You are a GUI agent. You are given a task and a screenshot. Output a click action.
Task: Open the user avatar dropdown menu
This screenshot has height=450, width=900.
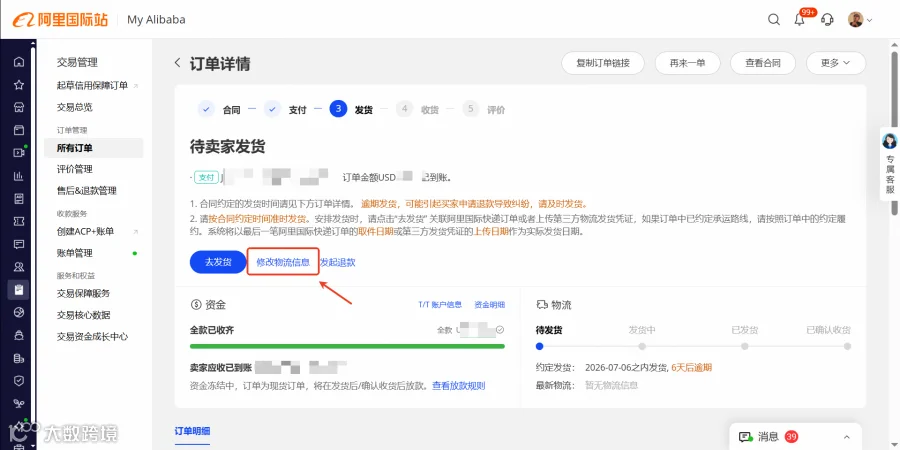(860, 20)
